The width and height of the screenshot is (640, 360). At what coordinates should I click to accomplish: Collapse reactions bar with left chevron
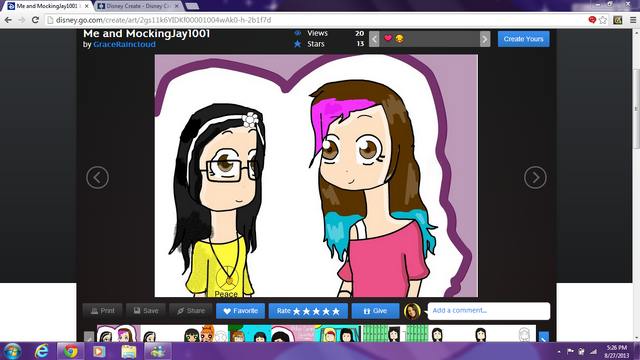pyautogui.click(x=374, y=39)
